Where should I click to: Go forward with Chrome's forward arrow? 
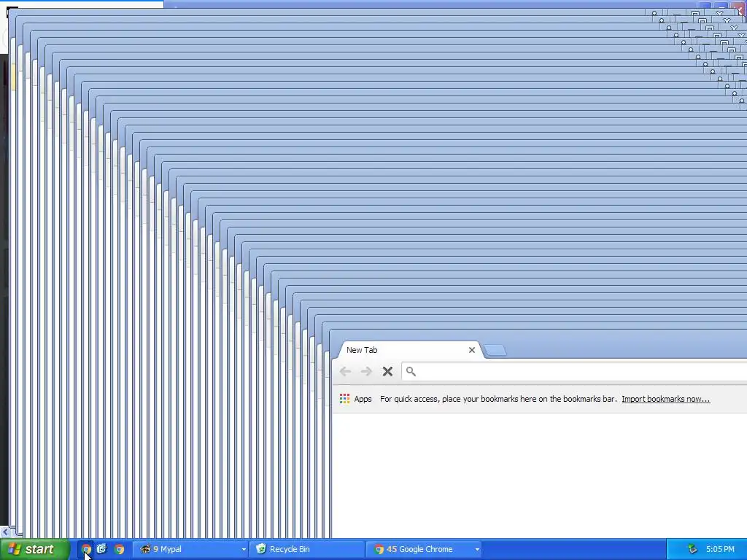(366, 371)
